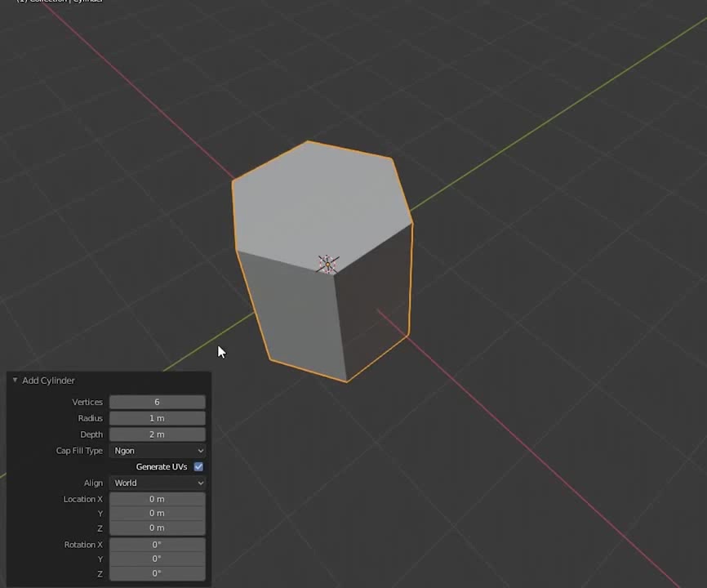This screenshot has height=588, width=707.
Task: Click the Location Z field
Action: [x=157, y=528]
